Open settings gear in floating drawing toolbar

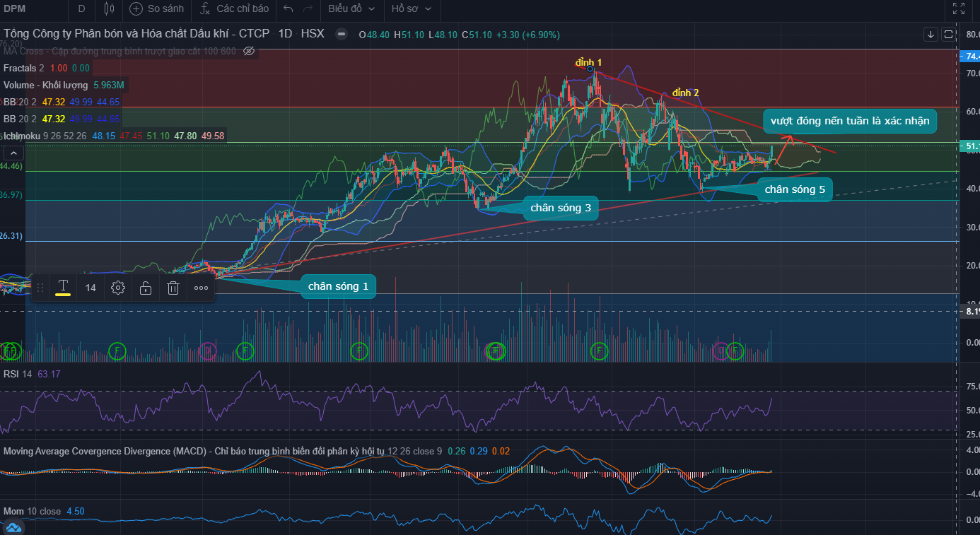point(118,288)
